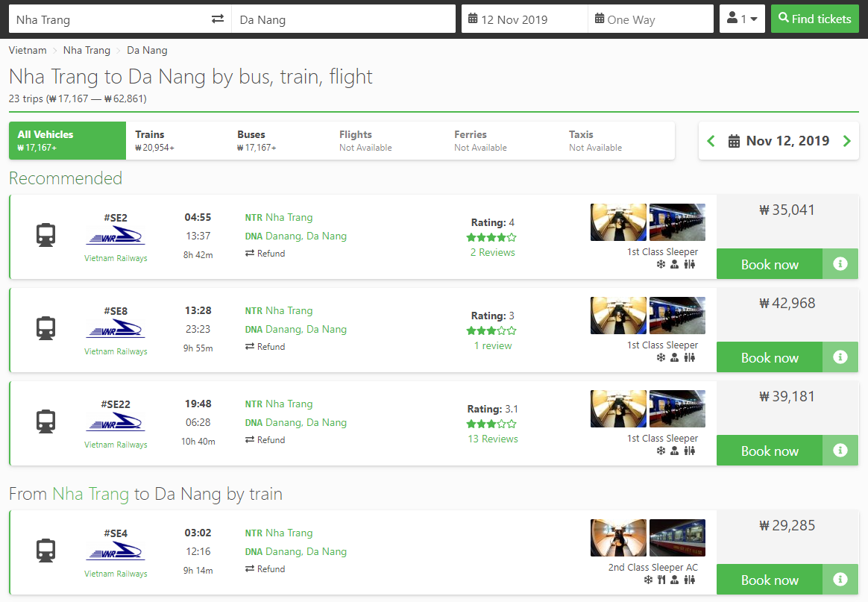This screenshot has width=868, height=602.
Task: Click the Da Nang destination input field
Action: click(343, 19)
